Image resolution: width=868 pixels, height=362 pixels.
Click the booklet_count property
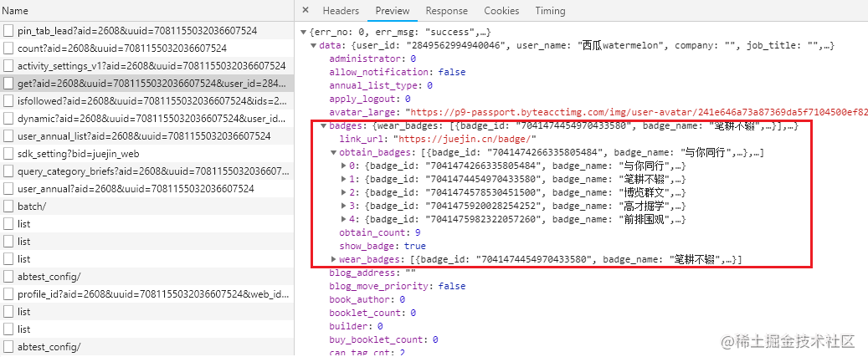[372, 313]
